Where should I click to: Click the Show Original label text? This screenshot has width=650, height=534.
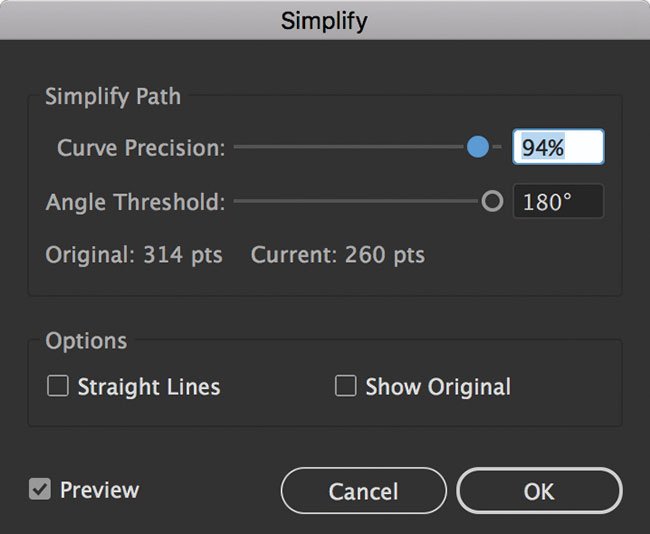click(x=438, y=387)
